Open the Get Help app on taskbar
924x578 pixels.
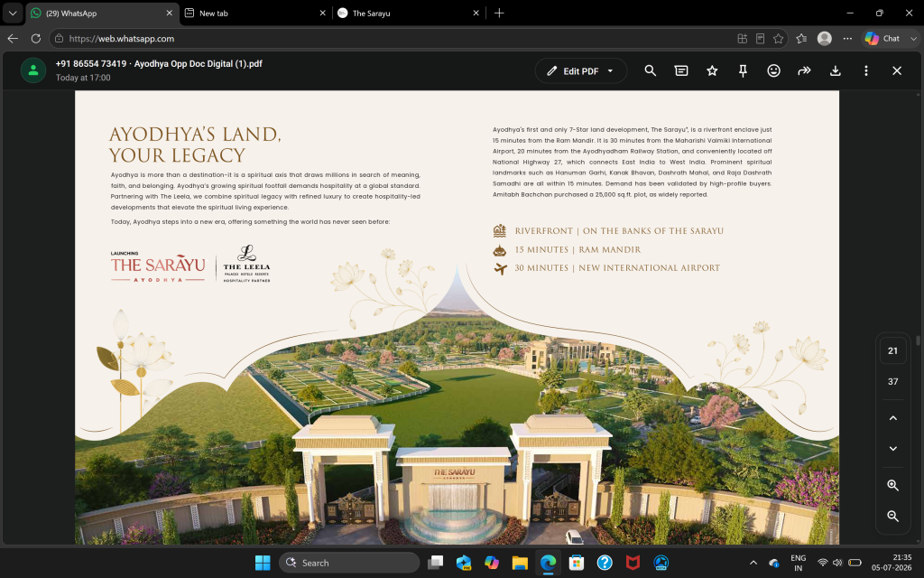(605, 563)
